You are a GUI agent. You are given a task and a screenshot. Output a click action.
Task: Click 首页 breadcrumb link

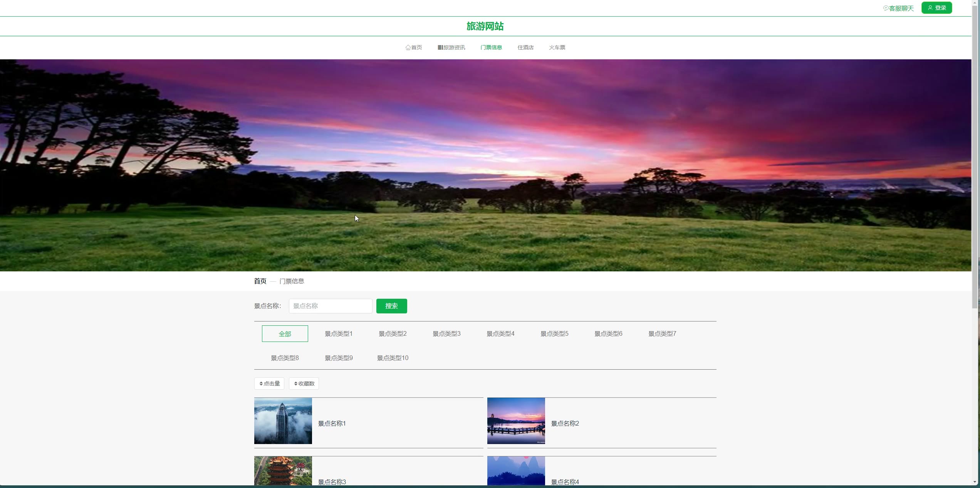click(x=260, y=281)
